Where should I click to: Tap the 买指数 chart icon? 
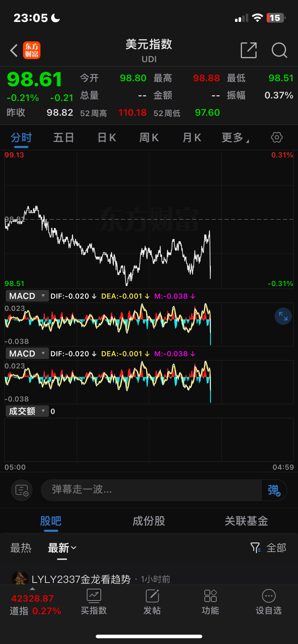click(94, 595)
